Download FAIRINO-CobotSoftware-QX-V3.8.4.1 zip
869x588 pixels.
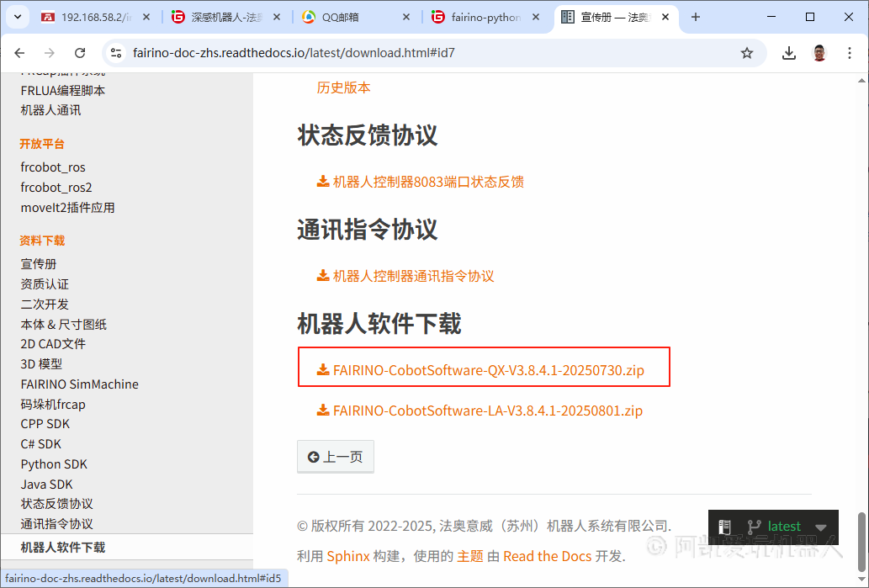click(488, 370)
